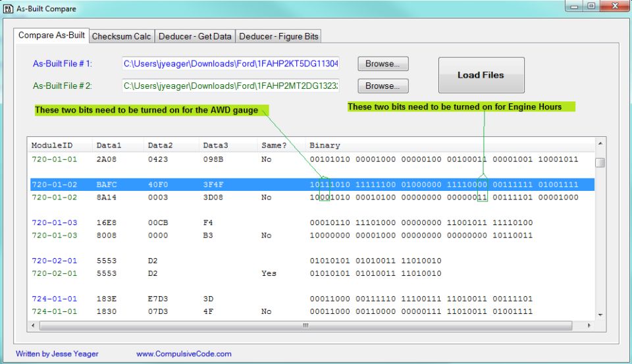
Task: Click the 2A08 Data1 cell
Action: (x=107, y=159)
